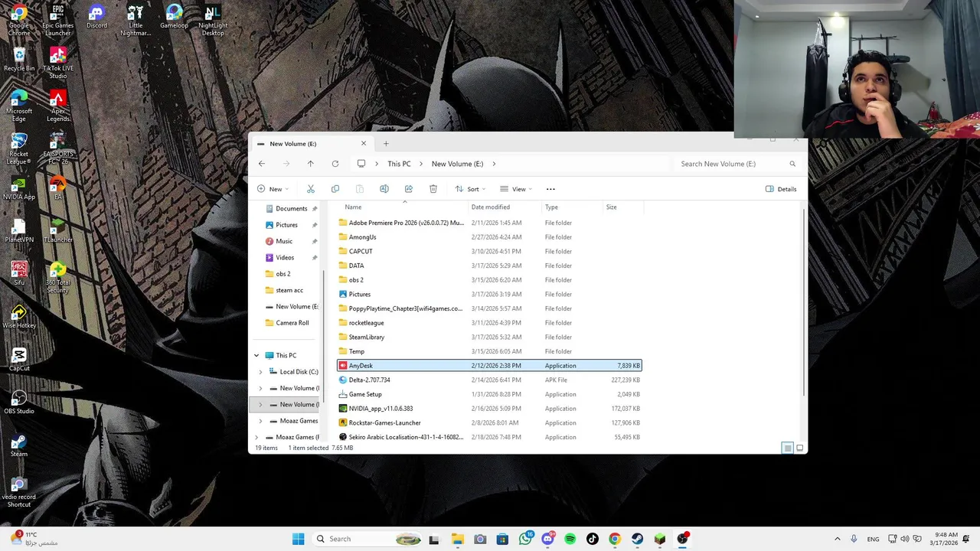The image size is (980, 551).
Task: Open the New dropdown menu
Action: [x=273, y=189]
